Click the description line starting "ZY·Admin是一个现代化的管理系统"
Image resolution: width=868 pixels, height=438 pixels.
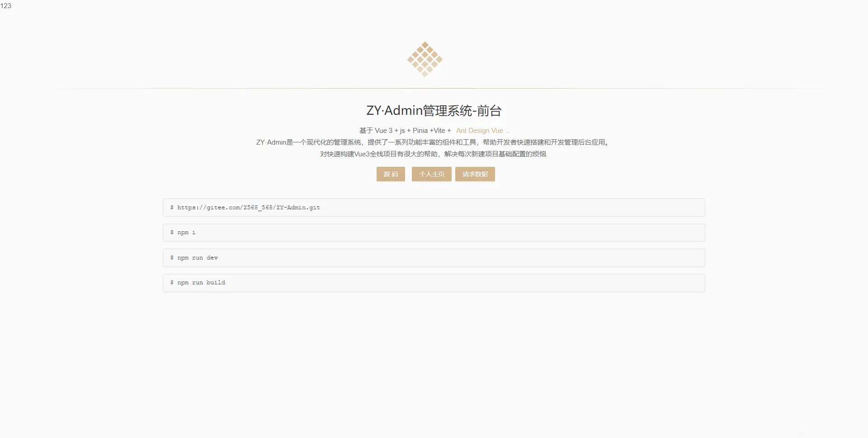[x=434, y=142]
